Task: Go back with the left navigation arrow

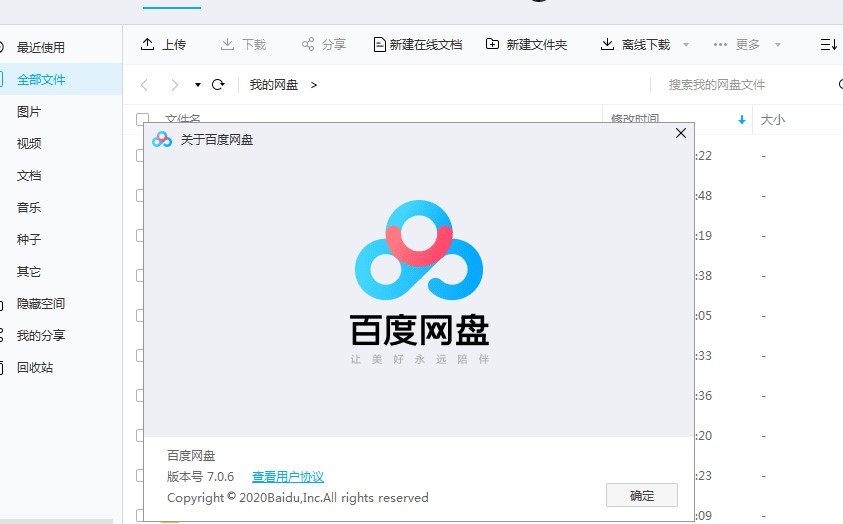Action: click(144, 85)
